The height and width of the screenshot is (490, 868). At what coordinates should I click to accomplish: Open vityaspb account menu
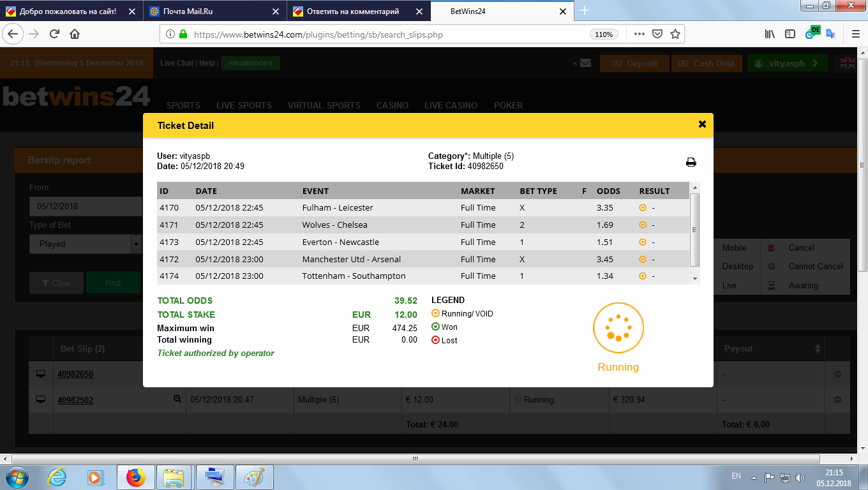coord(788,63)
